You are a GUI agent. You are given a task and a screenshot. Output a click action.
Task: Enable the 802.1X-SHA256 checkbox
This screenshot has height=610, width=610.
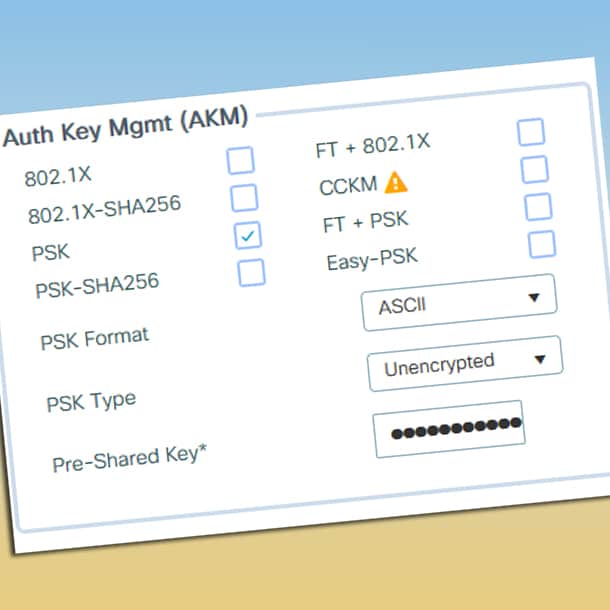[x=244, y=197]
